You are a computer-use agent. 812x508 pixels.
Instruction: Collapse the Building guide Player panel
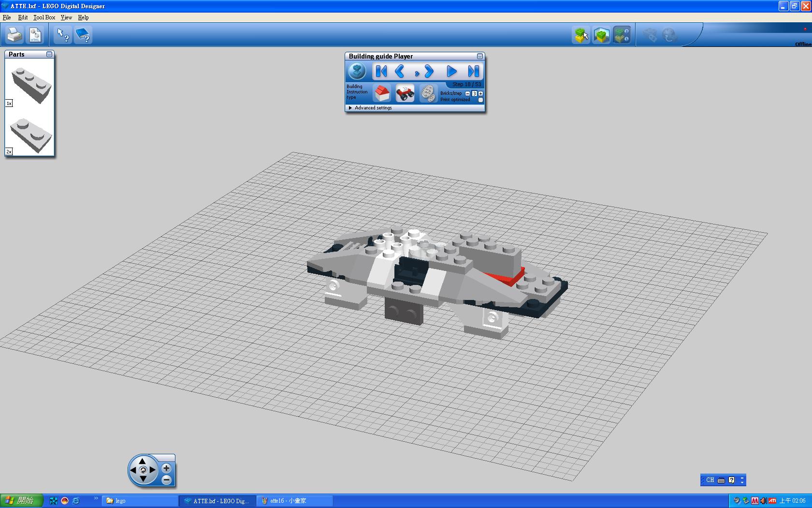(479, 56)
